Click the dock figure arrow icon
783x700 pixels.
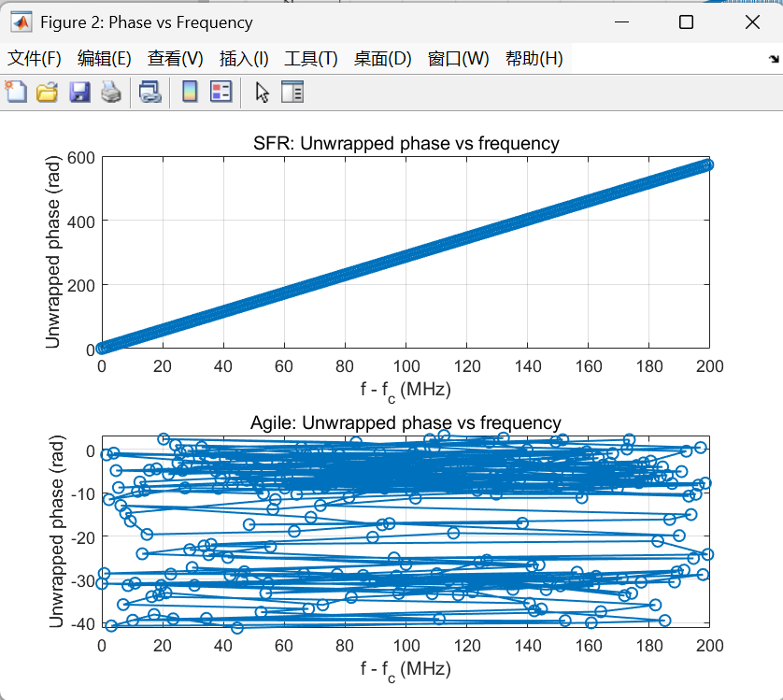pyautogui.click(x=774, y=59)
